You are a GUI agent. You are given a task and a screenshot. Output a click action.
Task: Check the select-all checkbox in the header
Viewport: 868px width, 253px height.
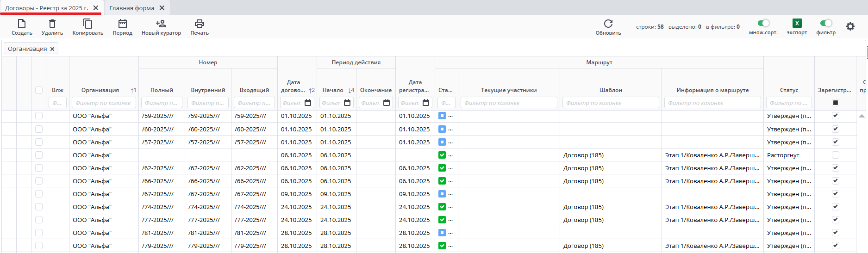(39, 90)
